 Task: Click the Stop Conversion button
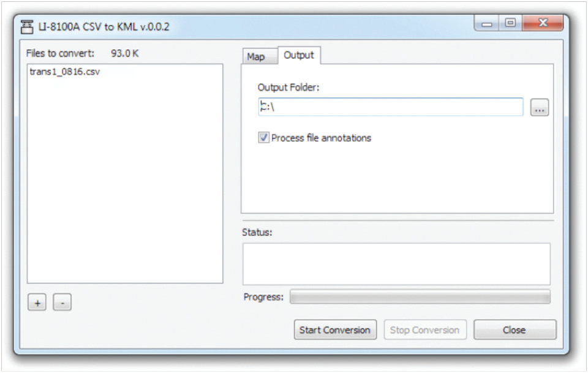tap(424, 330)
